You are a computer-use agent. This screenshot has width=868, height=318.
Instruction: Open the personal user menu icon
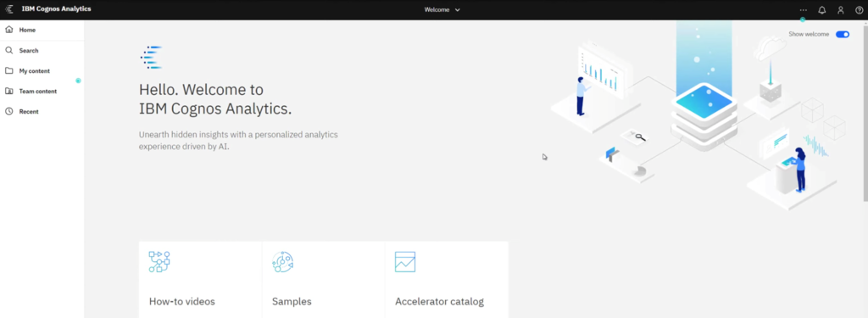point(840,10)
